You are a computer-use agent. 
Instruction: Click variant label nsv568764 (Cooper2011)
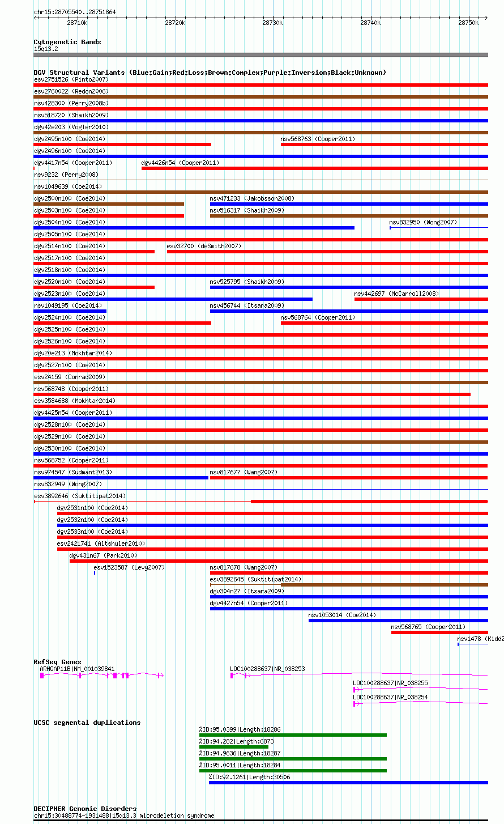(x=318, y=317)
